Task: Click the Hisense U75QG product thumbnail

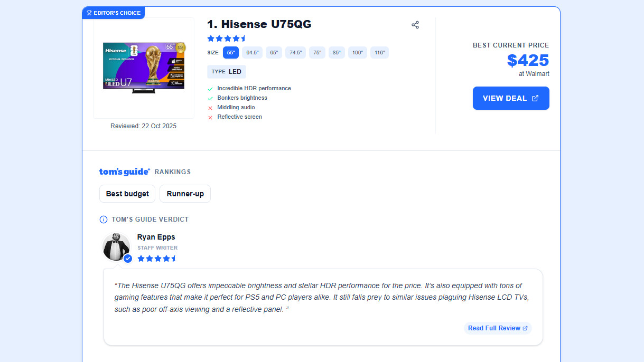Action: tap(143, 67)
